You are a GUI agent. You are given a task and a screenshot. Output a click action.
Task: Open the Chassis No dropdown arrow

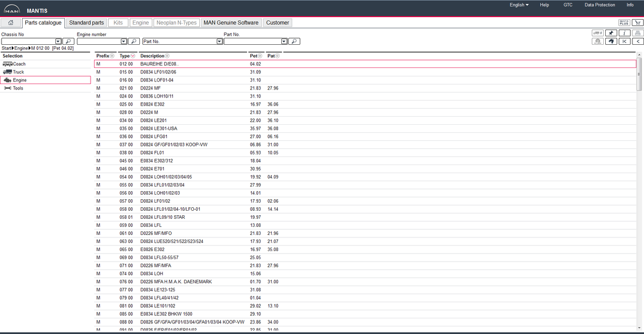[x=58, y=41]
